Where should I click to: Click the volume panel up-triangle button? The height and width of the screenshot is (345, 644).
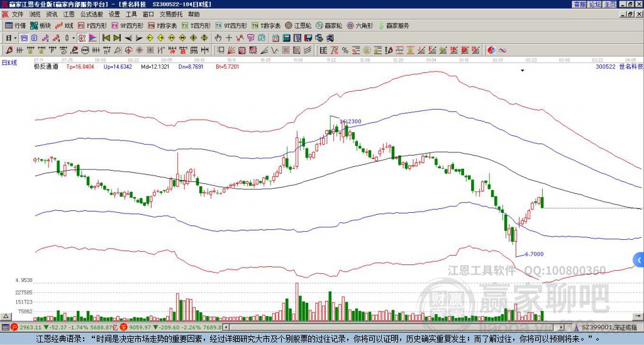click(x=6, y=316)
